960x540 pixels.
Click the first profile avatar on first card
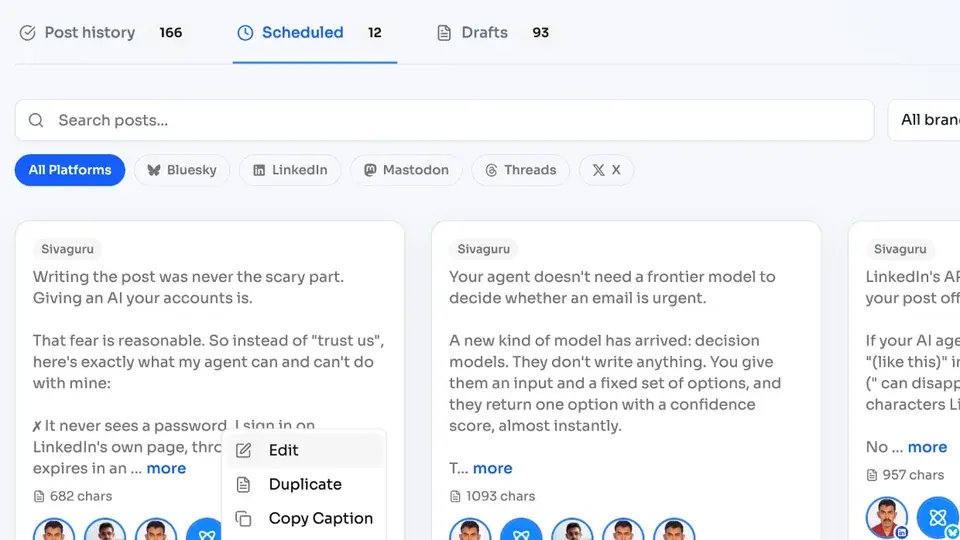[54, 530]
